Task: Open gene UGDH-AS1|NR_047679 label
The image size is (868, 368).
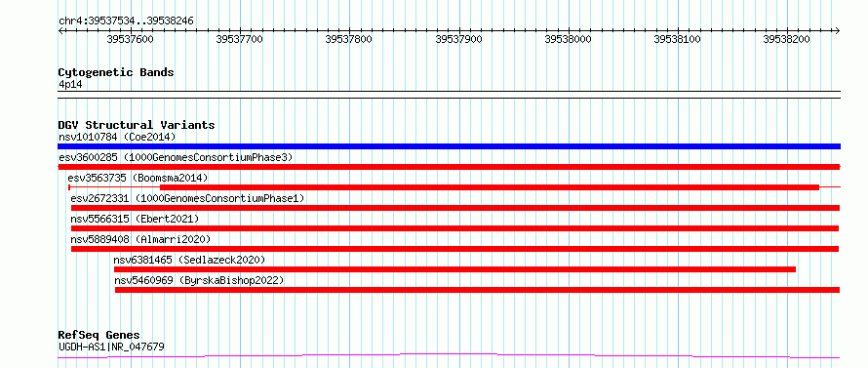Action: click(111, 348)
